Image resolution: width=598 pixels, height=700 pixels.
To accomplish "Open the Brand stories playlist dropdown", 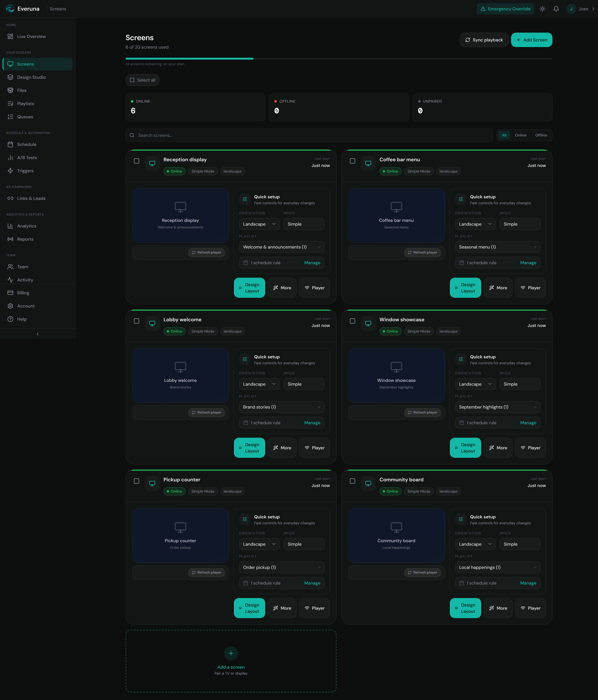I will (281, 407).
